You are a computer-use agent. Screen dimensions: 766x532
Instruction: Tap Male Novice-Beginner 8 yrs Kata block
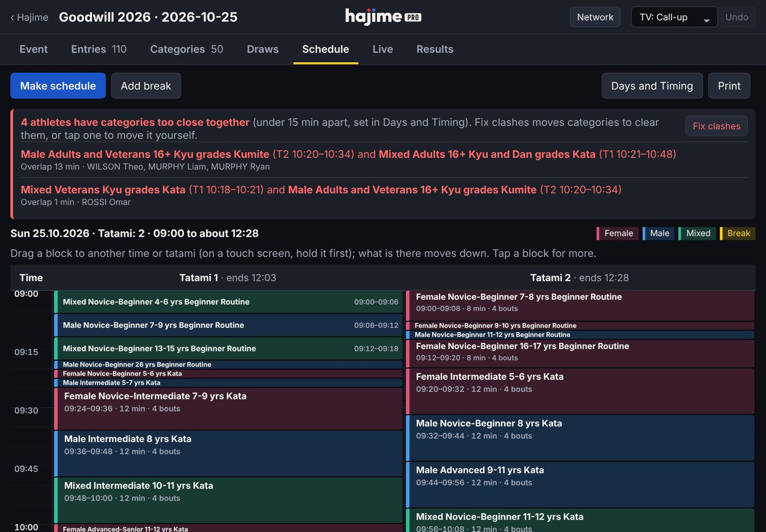pos(580,438)
